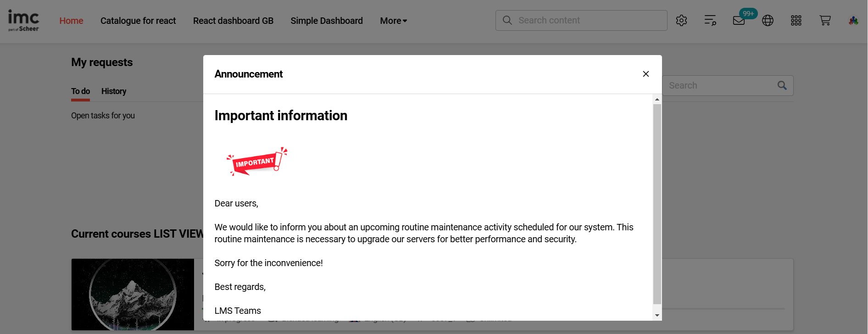The height and width of the screenshot is (334, 868).
Task: Click the imc Scheer logo
Action: click(23, 21)
